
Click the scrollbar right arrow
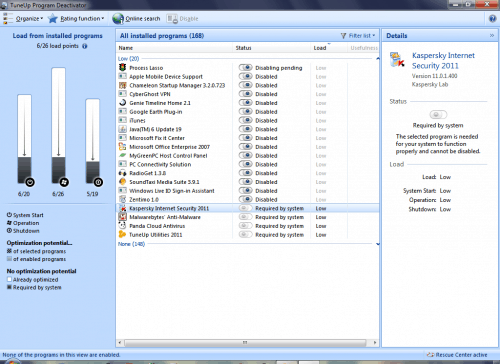click(x=375, y=342)
